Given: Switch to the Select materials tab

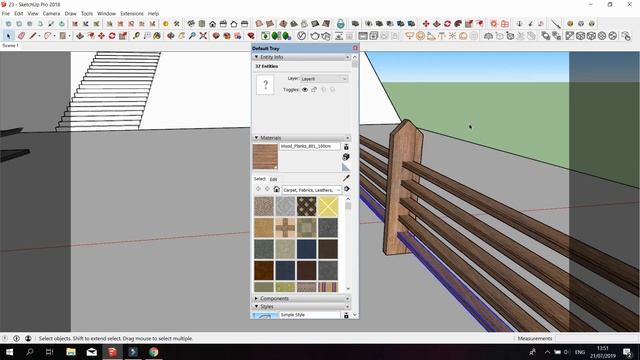Looking at the screenshot, I should [x=260, y=179].
